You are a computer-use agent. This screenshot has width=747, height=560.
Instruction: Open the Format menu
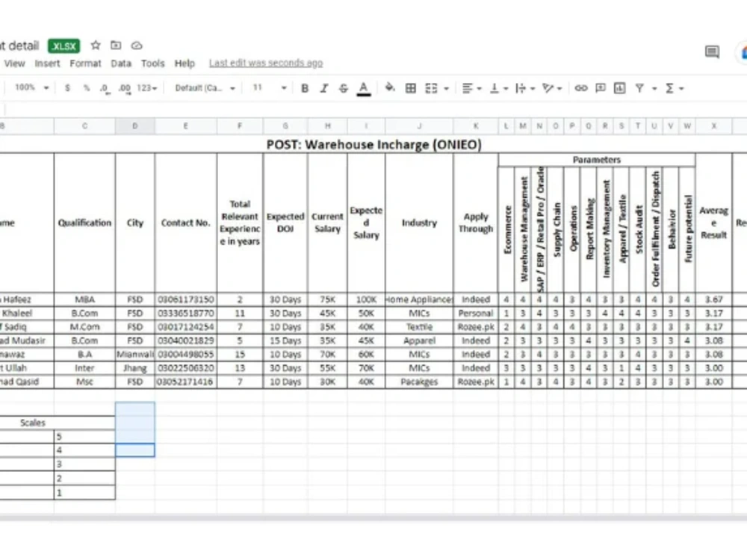[85, 63]
